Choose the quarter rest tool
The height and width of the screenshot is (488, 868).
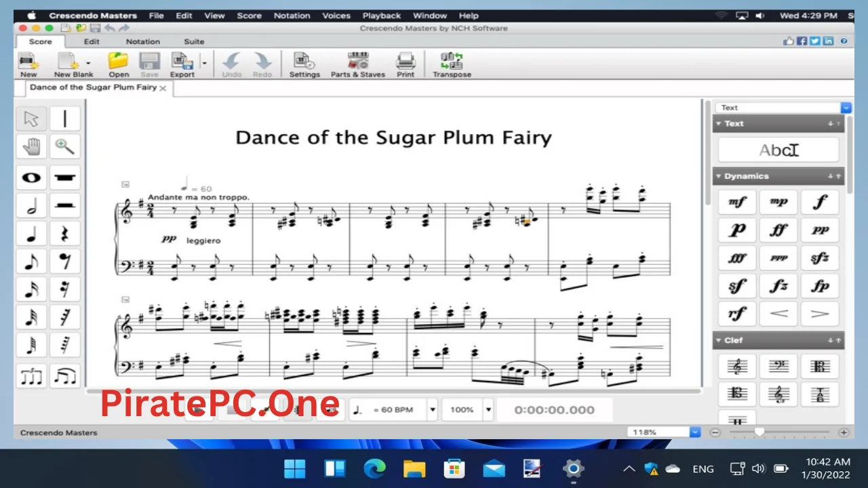pyautogui.click(x=64, y=234)
